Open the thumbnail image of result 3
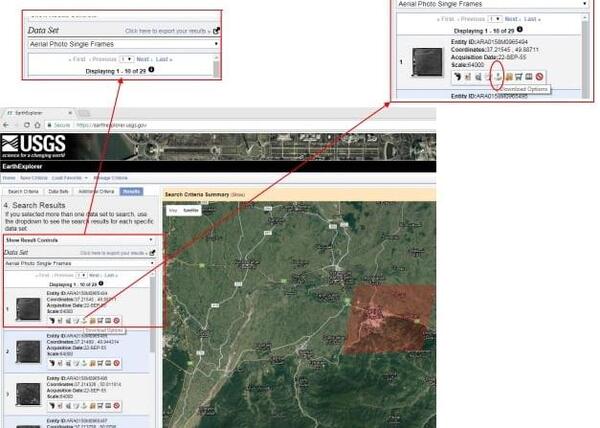 click(x=28, y=394)
